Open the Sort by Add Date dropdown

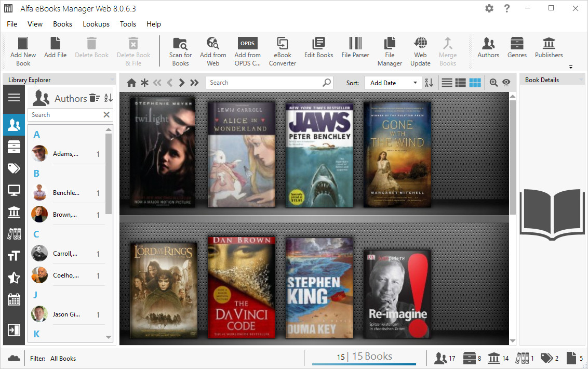click(393, 83)
